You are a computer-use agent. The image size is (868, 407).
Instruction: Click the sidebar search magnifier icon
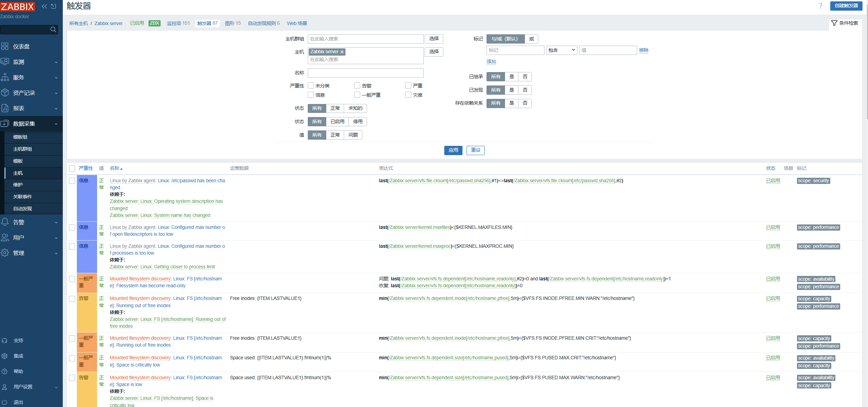(53, 30)
